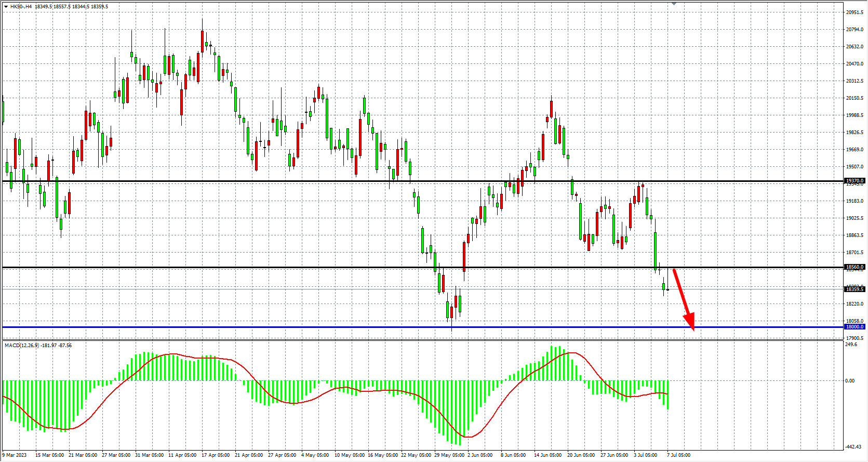Screen dimensions: 868x462
Task: Click the latest small red candlestick
Action: click(x=667, y=289)
